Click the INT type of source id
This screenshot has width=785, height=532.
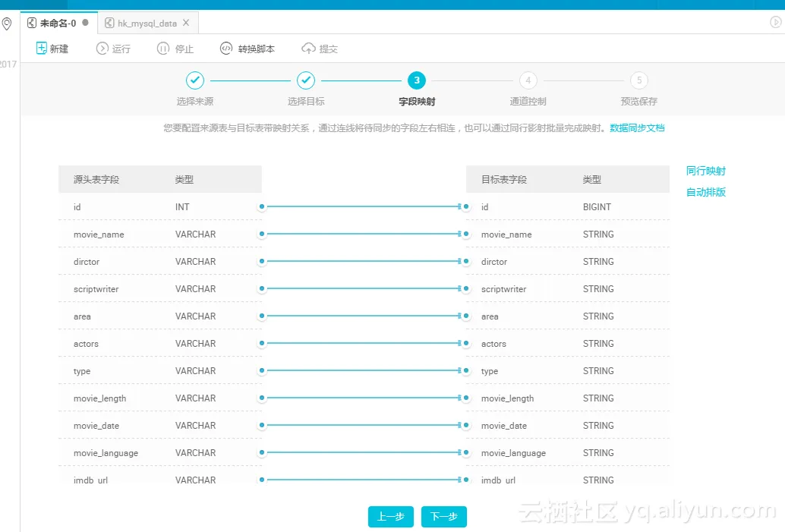[x=182, y=206]
